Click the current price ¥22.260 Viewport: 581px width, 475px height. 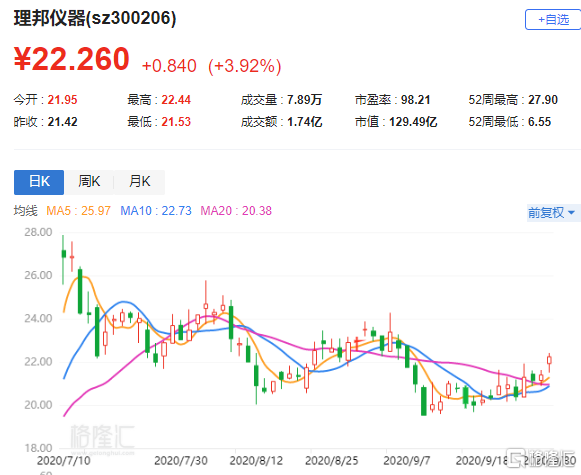click(x=72, y=59)
